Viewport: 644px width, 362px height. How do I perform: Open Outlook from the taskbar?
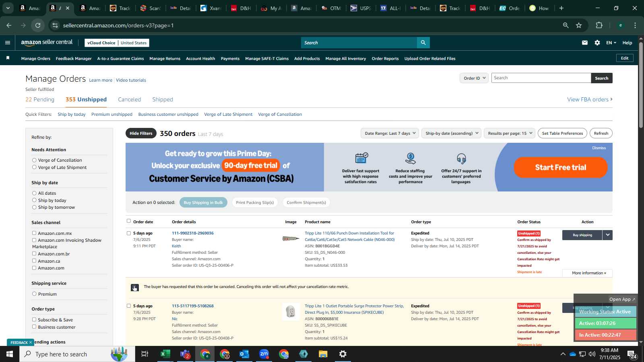pos(244,354)
